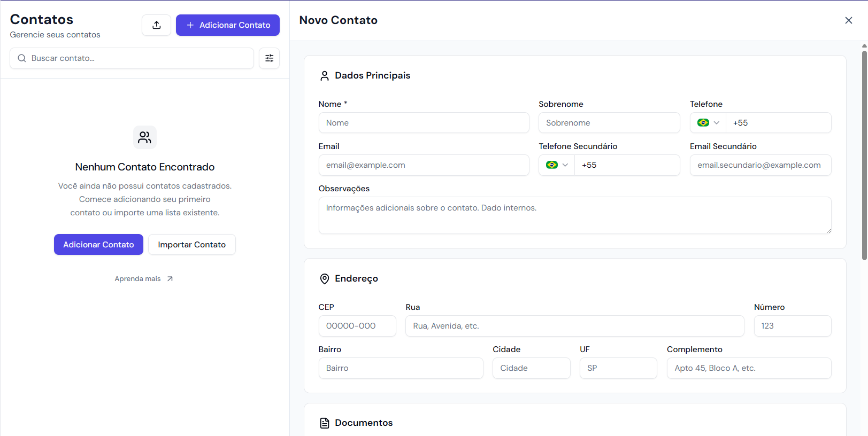Viewport: 868px width, 436px height.
Task: Open the filter settings icon
Action: point(269,58)
